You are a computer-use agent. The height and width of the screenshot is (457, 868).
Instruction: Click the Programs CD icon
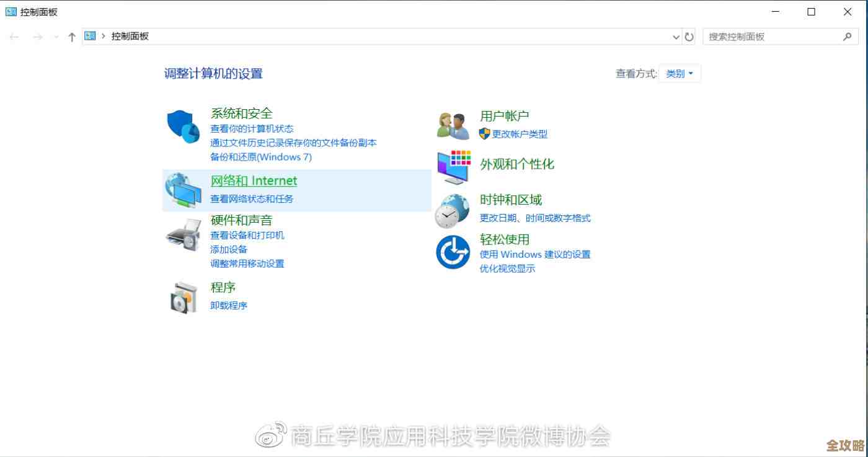point(183,296)
